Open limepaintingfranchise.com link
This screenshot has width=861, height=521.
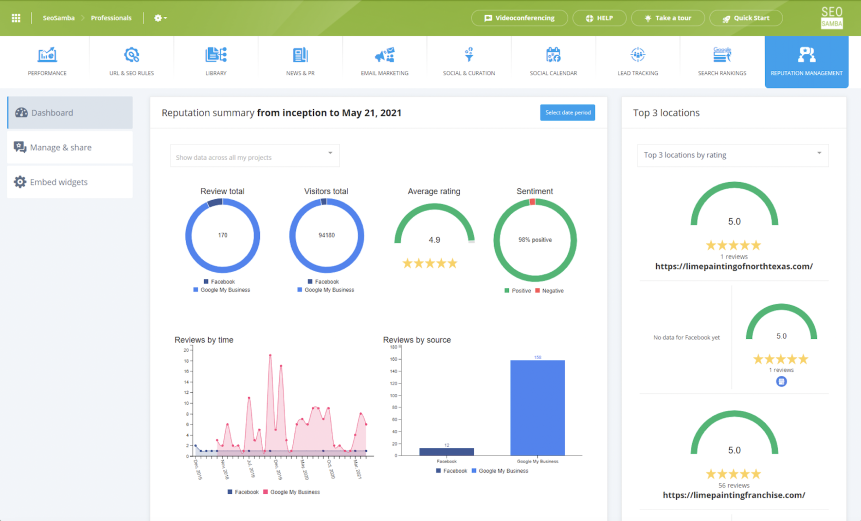point(733,495)
